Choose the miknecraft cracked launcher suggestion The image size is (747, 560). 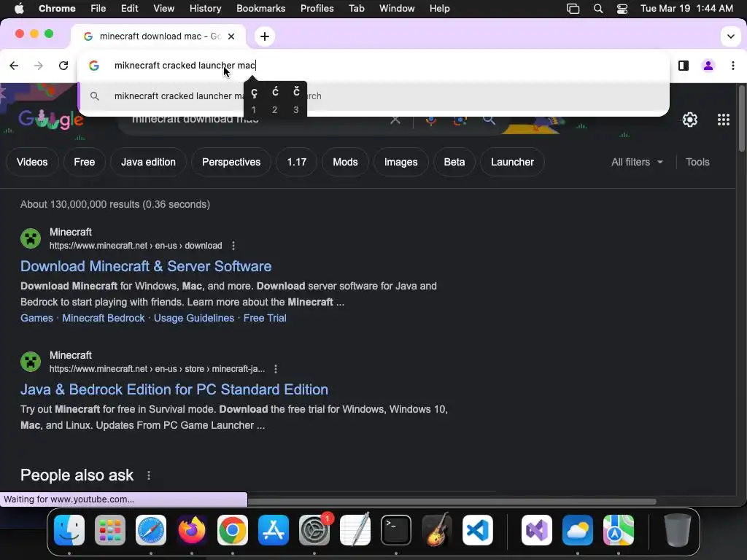[x=373, y=96]
